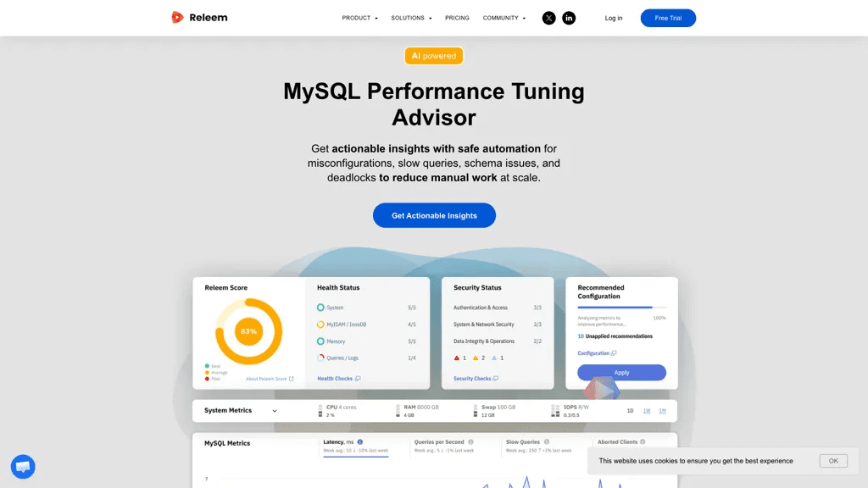This screenshot has width=868, height=488.
Task: Click the Latency info icon
Action: 359,442
